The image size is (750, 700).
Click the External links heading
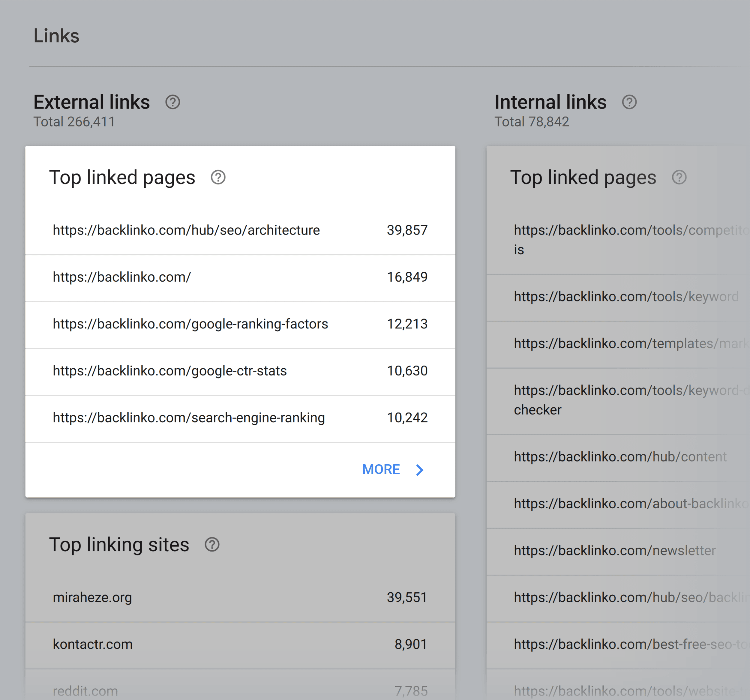[92, 102]
